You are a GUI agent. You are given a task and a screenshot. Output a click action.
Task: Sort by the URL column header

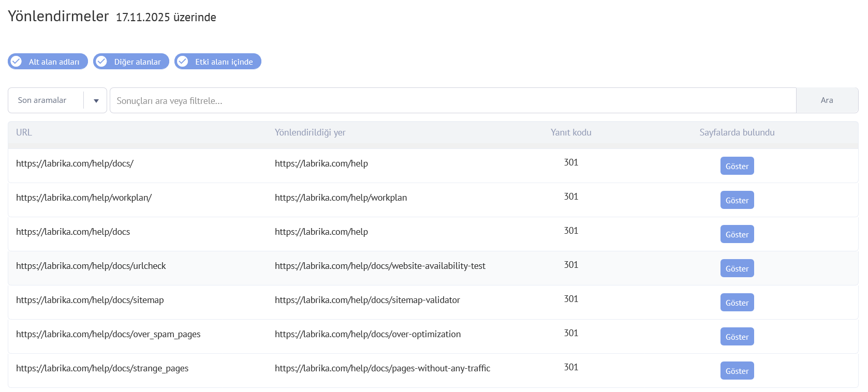point(24,132)
